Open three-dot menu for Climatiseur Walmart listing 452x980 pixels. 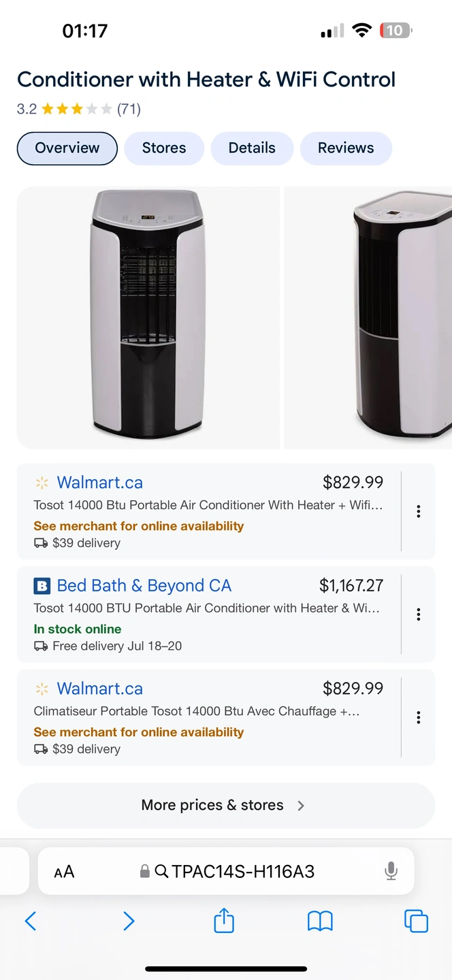[418, 717]
